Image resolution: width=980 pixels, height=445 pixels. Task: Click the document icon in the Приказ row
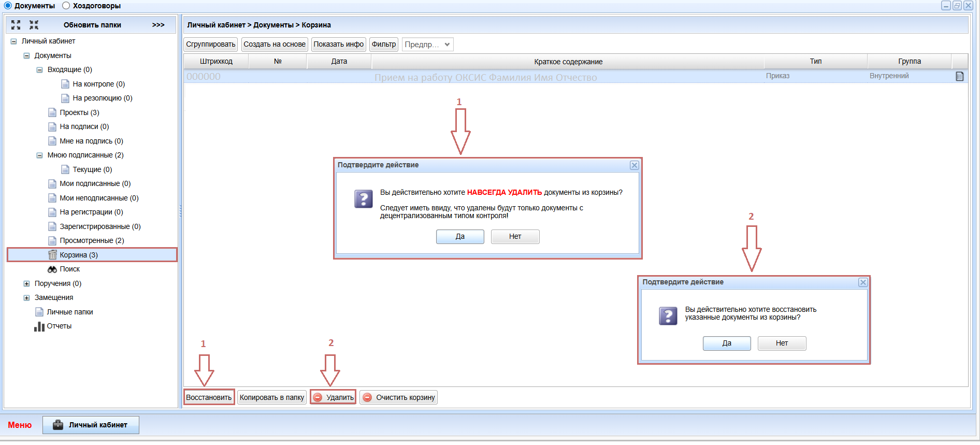click(959, 76)
